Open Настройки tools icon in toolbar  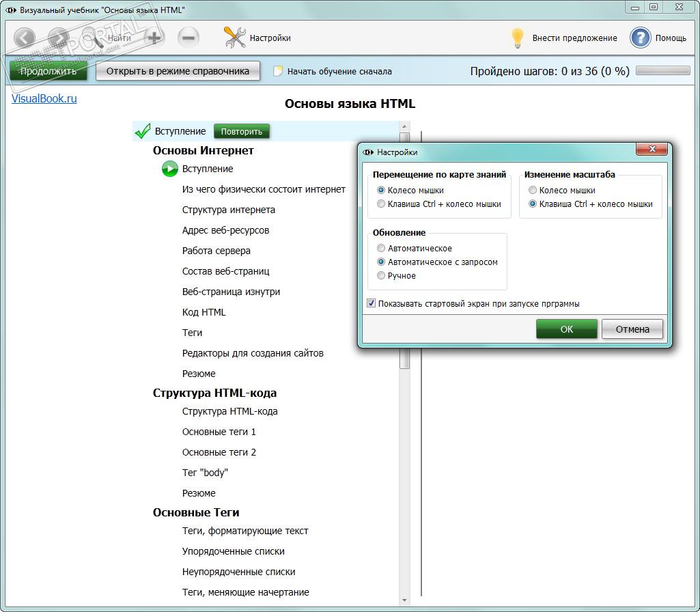234,38
